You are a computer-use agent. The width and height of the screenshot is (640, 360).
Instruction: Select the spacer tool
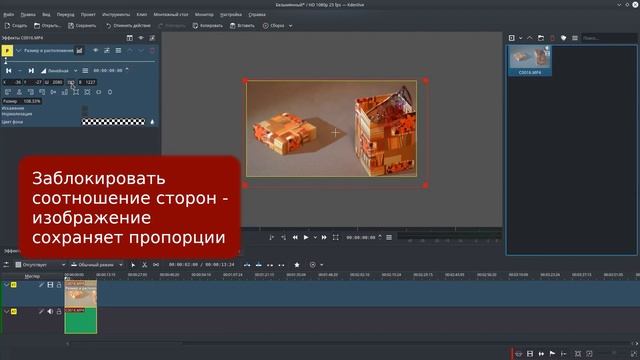point(156,265)
